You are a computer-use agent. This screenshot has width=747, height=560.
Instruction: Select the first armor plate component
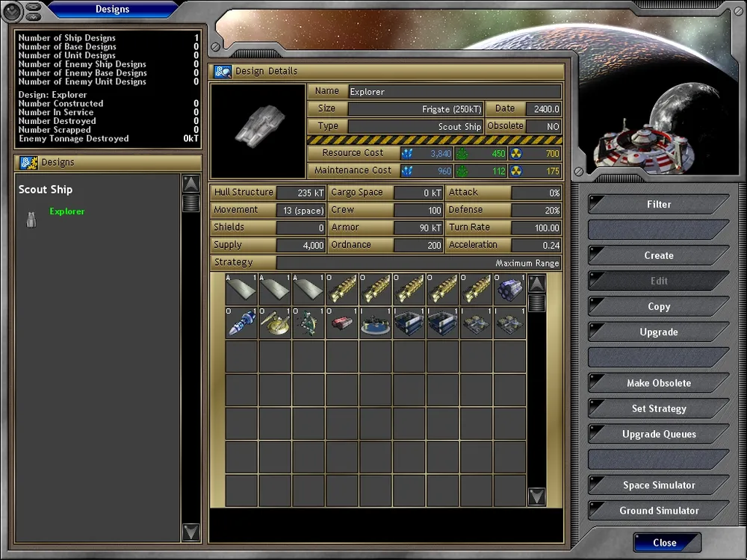click(x=241, y=290)
